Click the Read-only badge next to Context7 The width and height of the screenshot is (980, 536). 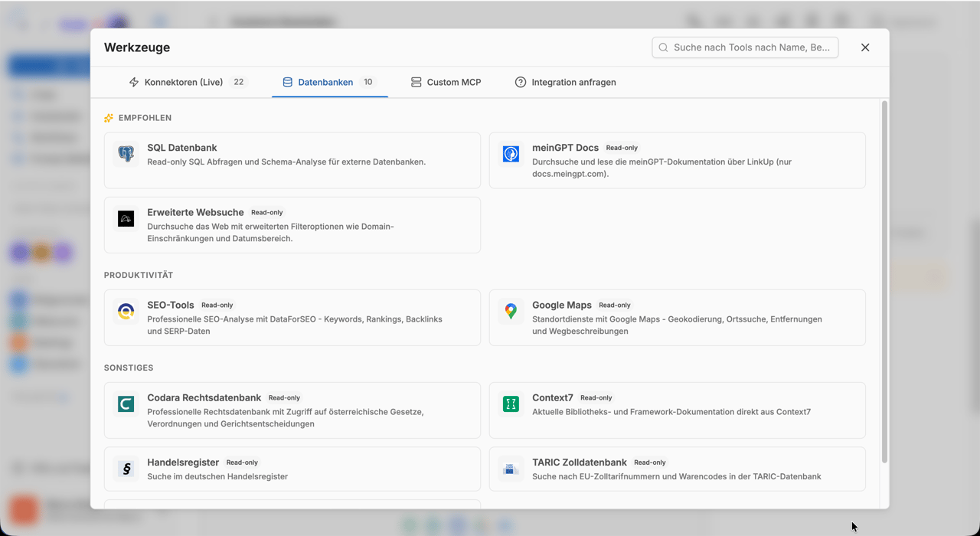pos(596,398)
